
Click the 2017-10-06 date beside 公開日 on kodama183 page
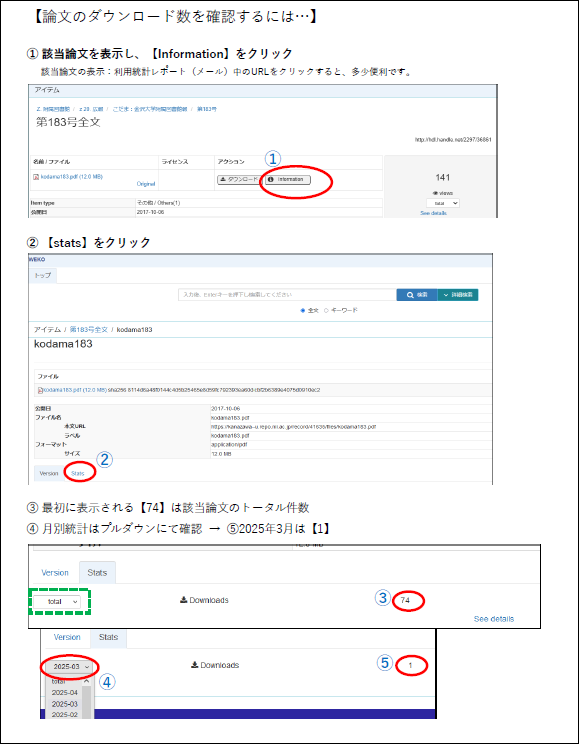223,409
